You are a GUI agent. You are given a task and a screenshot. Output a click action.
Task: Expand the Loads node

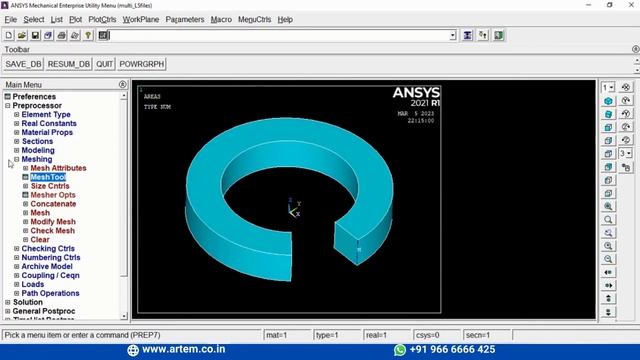coord(17,284)
